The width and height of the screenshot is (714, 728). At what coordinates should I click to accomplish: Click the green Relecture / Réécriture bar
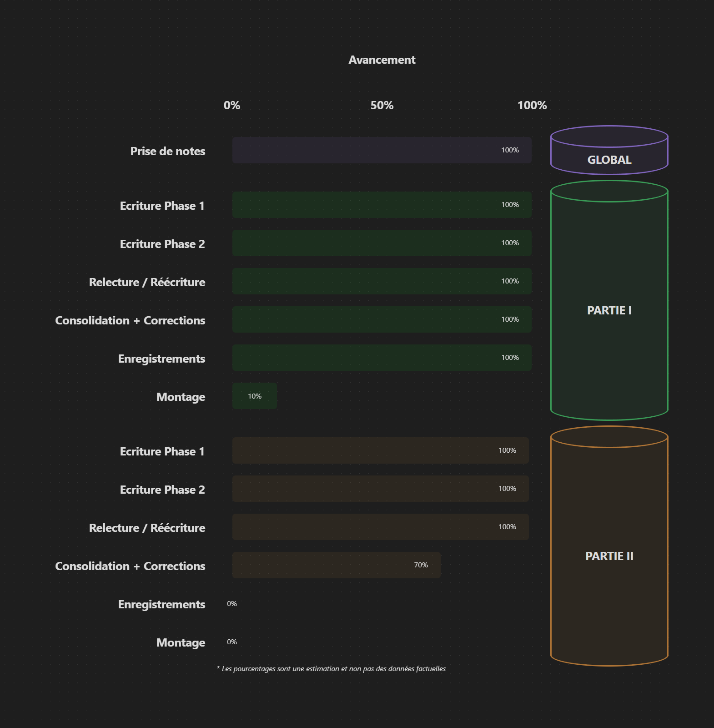[382, 281]
